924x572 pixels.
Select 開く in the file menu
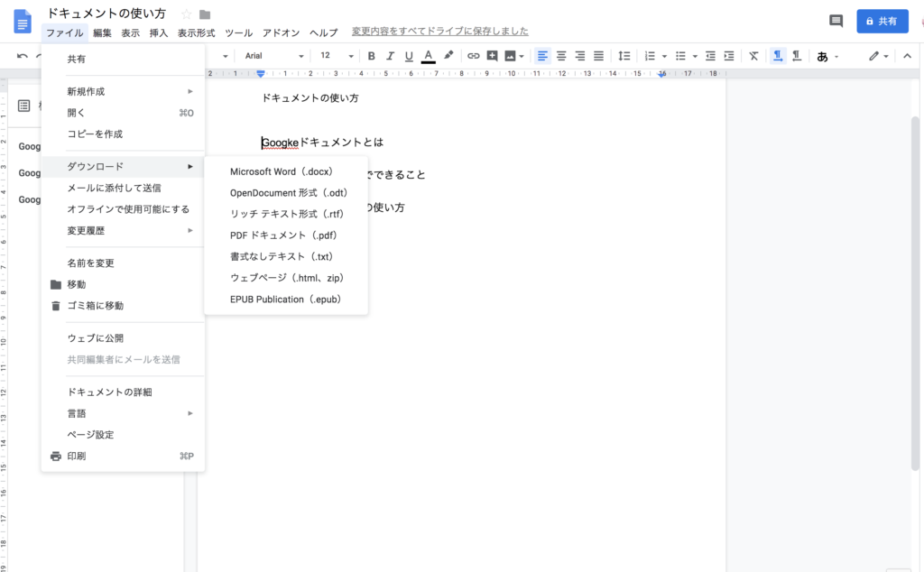123,113
